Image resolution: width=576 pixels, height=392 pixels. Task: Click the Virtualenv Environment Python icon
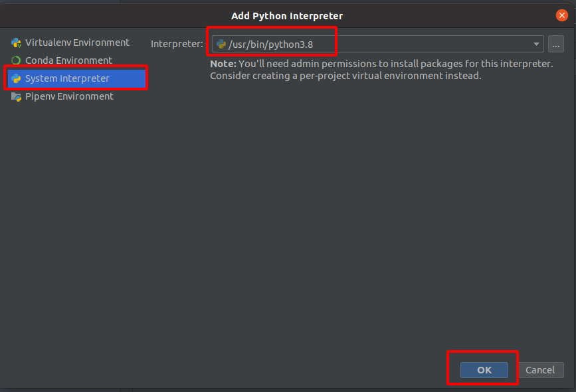(x=16, y=43)
